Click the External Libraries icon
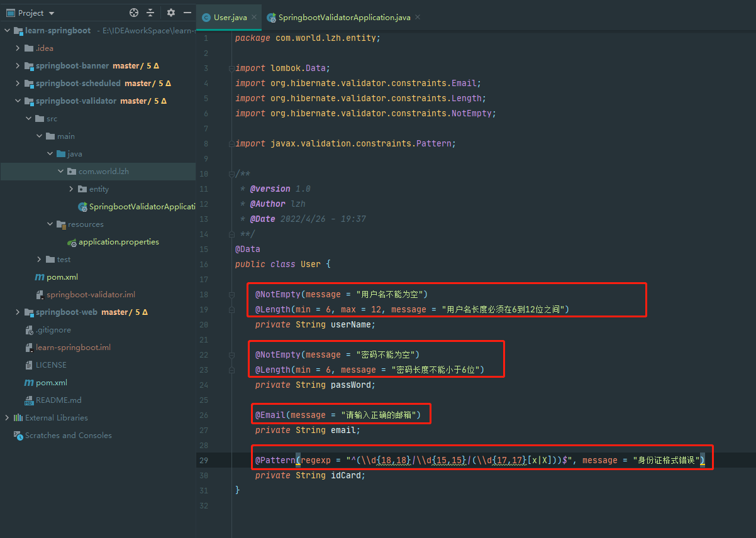756x538 pixels. [18, 418]
